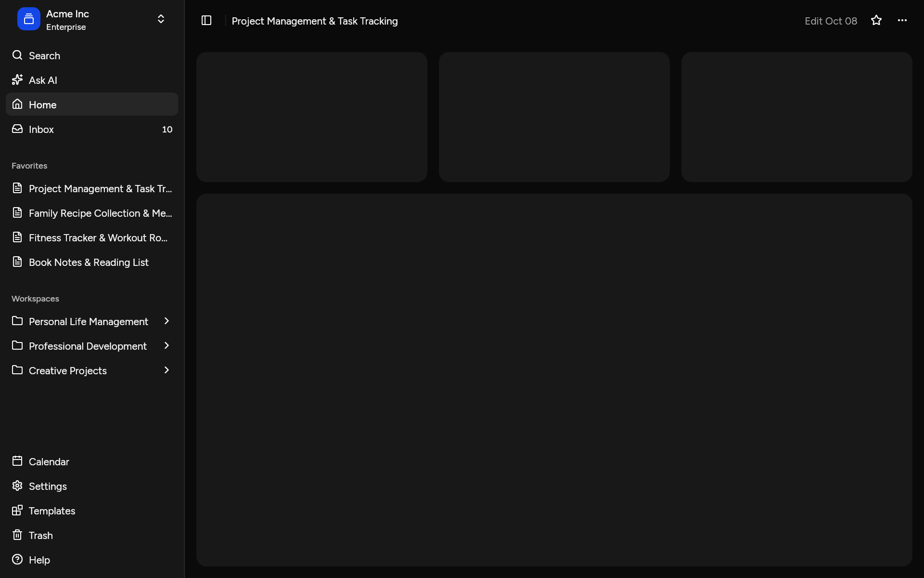This screenshot has height=578, width=924.
Task: Click the Edit Oct 08 label
Action: (831, 21)
